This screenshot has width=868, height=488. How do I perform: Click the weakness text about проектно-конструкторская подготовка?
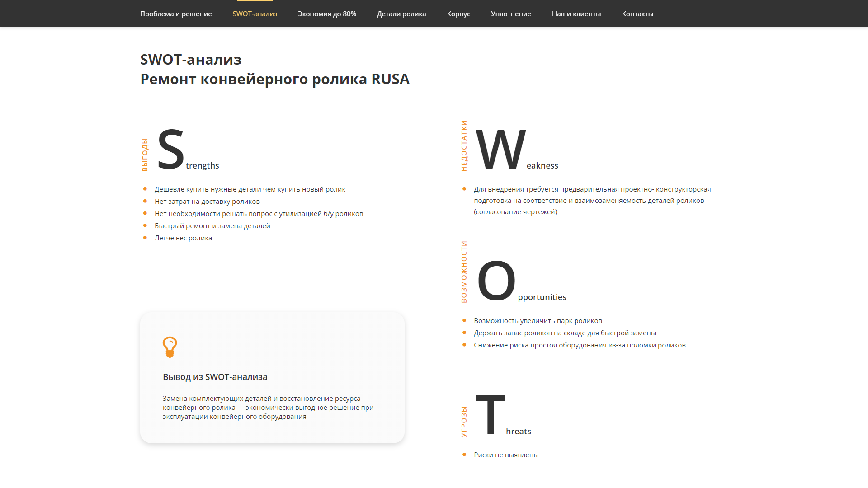(x=592, y=201)
